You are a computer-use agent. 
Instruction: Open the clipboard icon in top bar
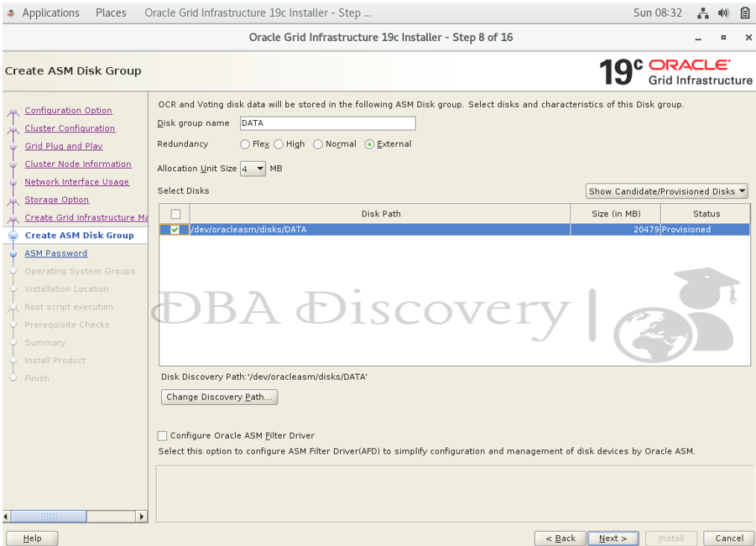[745, 13]
